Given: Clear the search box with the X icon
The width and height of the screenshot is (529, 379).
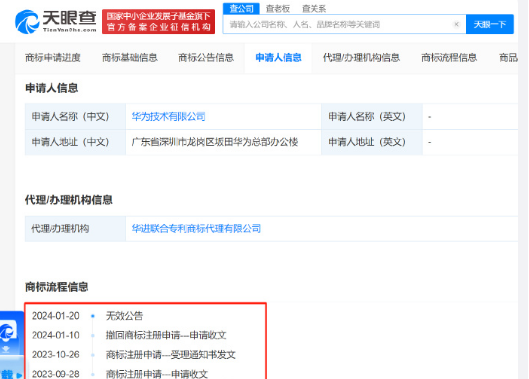Looking at the screenshot, I should (456, 24).
